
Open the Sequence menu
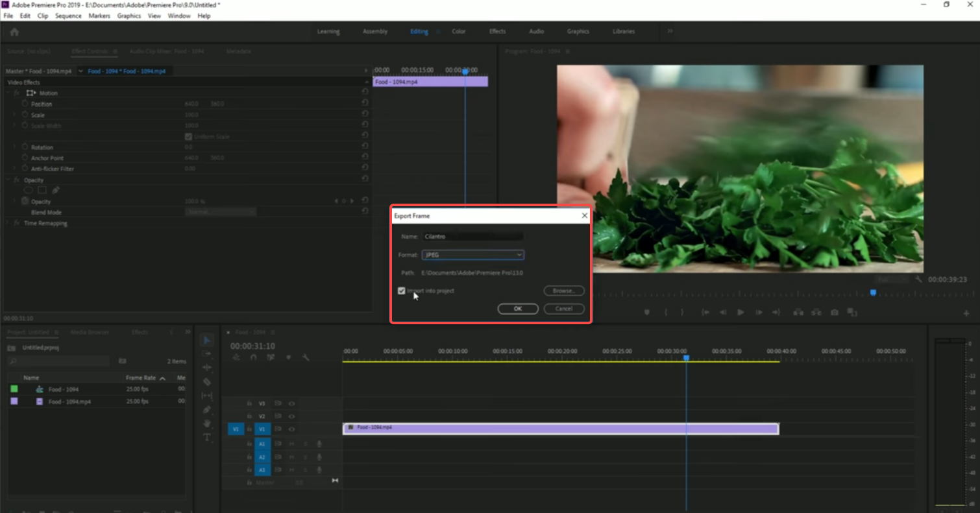[x=68, y=16]
